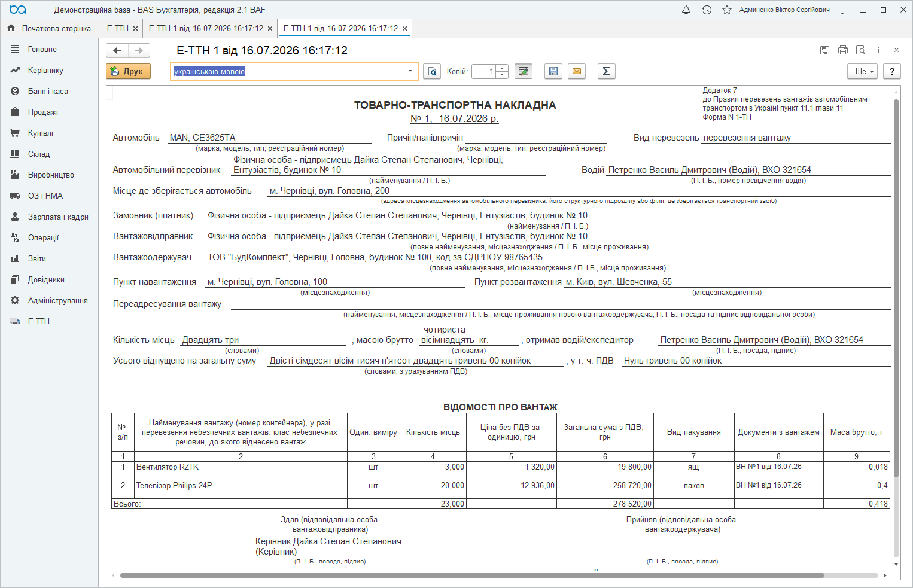The width and height of the screenshot is (913, 588).
Task: Increase copies with stepper up arrow
Action: pos(503,68)
